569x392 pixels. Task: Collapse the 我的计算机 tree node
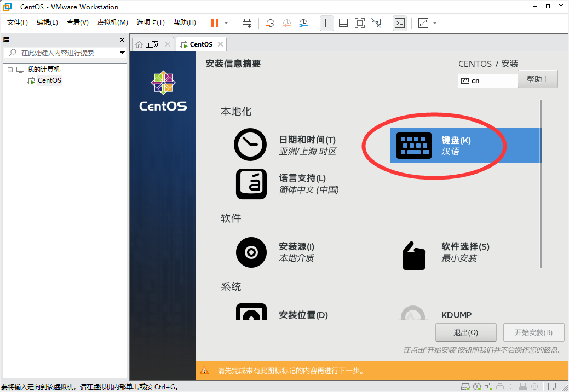click(x=10, y=70)
